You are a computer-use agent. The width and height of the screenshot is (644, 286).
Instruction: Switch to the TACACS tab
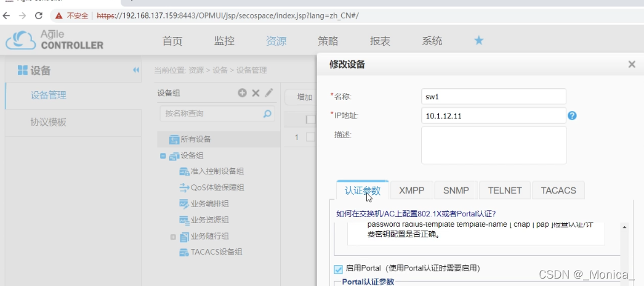pos(558,190)
